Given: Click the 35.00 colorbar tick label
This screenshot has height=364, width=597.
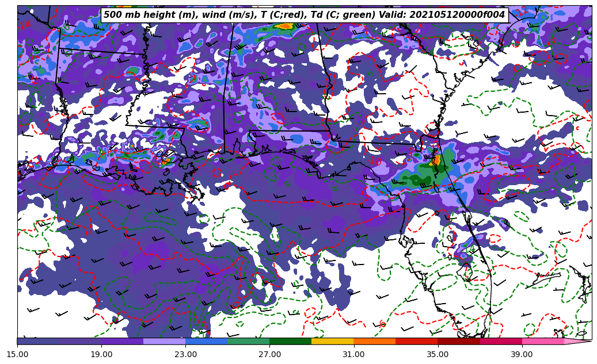Looking at the screenshot, I should click(x=438, y=354).
